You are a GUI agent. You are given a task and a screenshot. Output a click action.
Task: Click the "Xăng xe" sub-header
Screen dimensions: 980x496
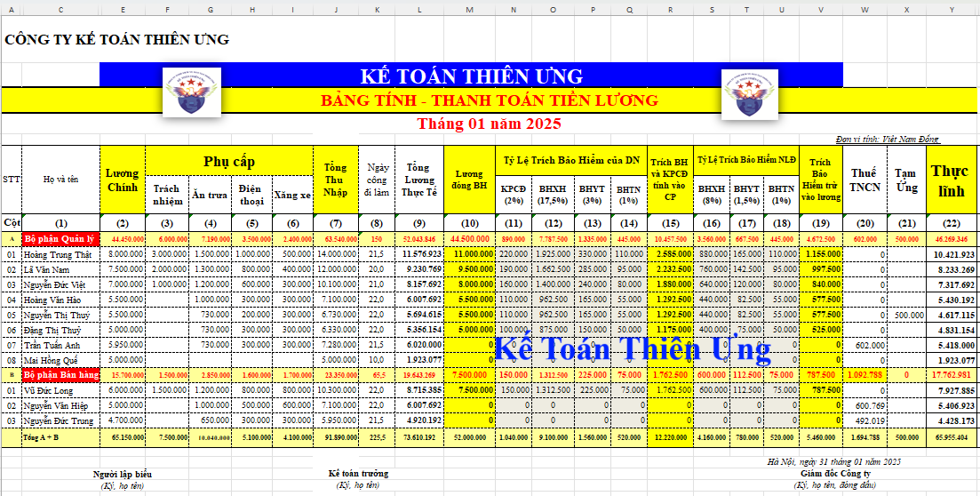(292, 195)
